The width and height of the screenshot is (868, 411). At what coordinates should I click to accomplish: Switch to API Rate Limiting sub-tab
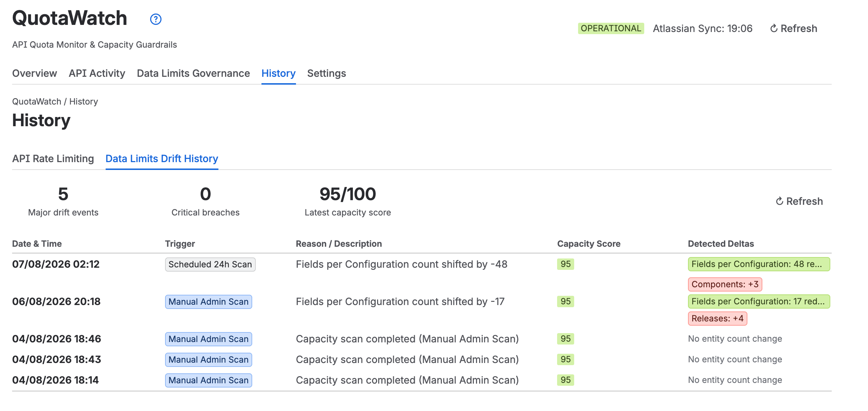point(53,159)
